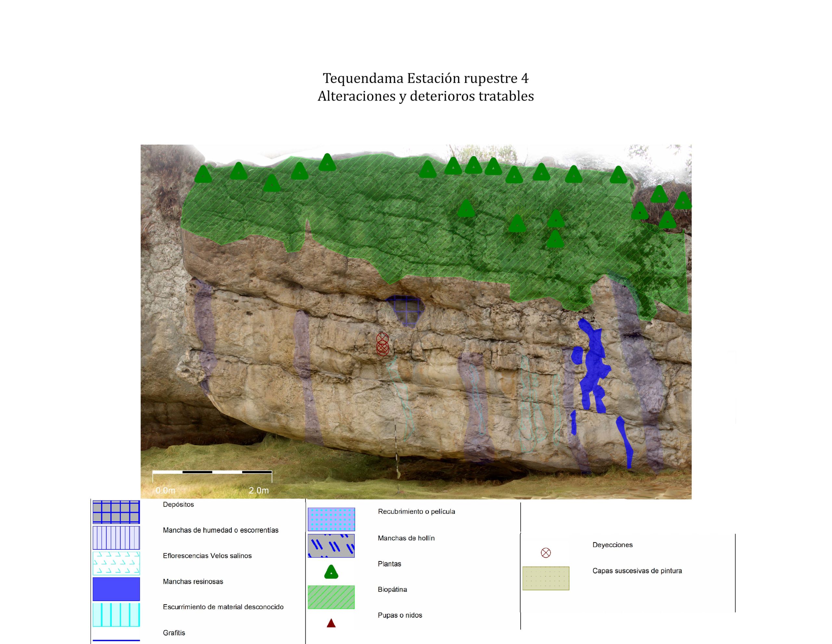Click the green hatched Biopátina swatch
832x644 pixels.
(331, 597)
